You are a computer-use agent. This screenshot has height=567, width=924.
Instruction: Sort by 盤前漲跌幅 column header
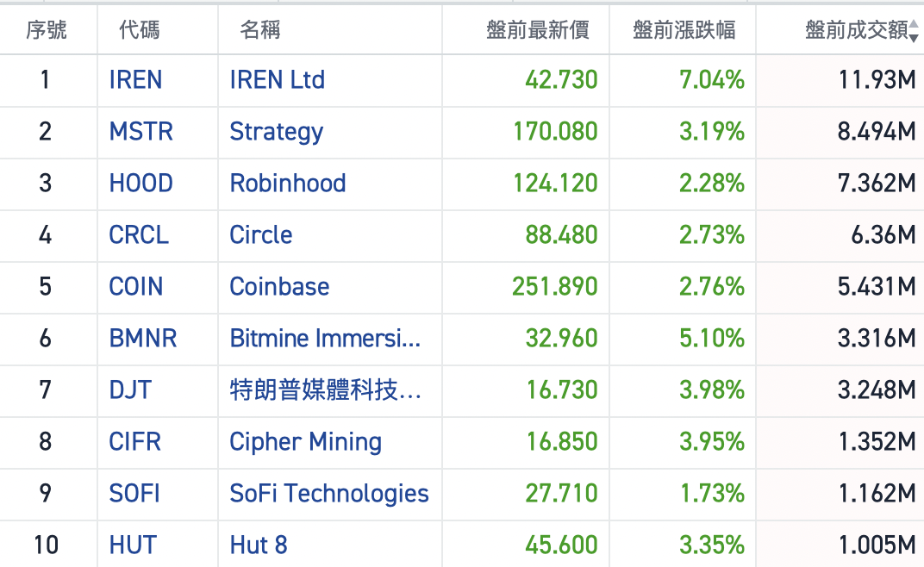coord(684,31)
